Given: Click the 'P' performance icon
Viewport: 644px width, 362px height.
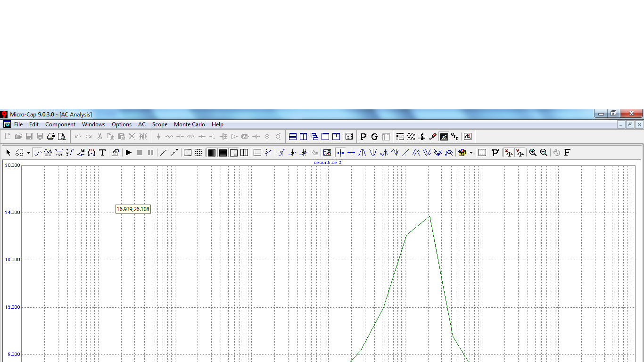Looking at the screenshot, I should pos(495,153).
